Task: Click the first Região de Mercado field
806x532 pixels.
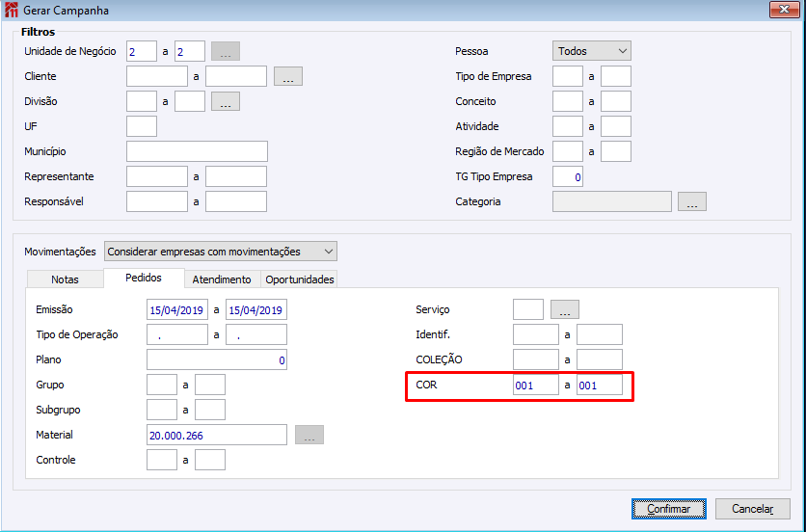Action: coord(568,151)
